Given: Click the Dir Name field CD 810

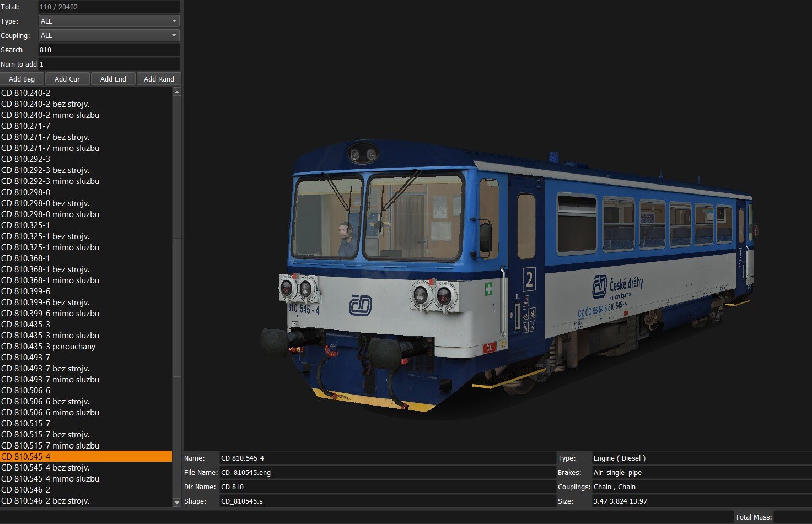Looking at the screenshot, I should click(388, 487).
